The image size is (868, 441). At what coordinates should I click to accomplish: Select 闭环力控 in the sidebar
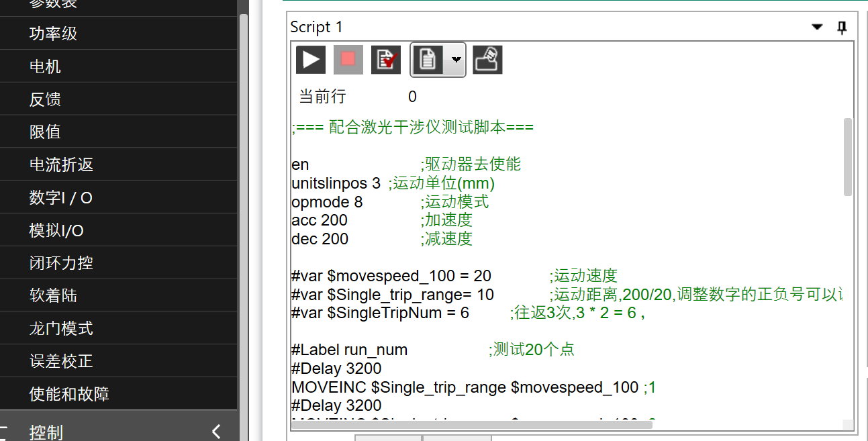coord(61,263)
